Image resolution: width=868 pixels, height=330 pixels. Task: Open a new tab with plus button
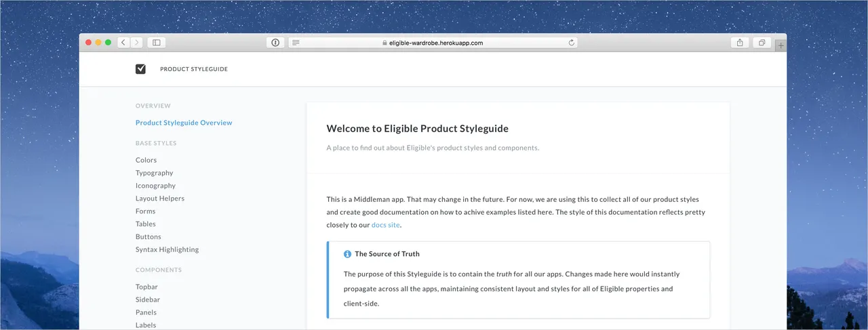[x=781, y=45]
